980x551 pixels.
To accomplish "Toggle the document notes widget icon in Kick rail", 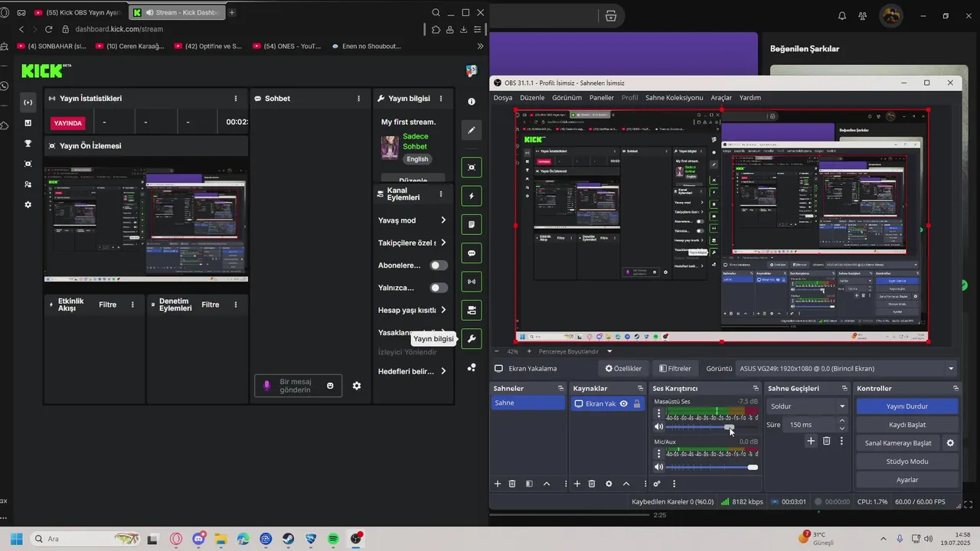I will click(472, 225).
